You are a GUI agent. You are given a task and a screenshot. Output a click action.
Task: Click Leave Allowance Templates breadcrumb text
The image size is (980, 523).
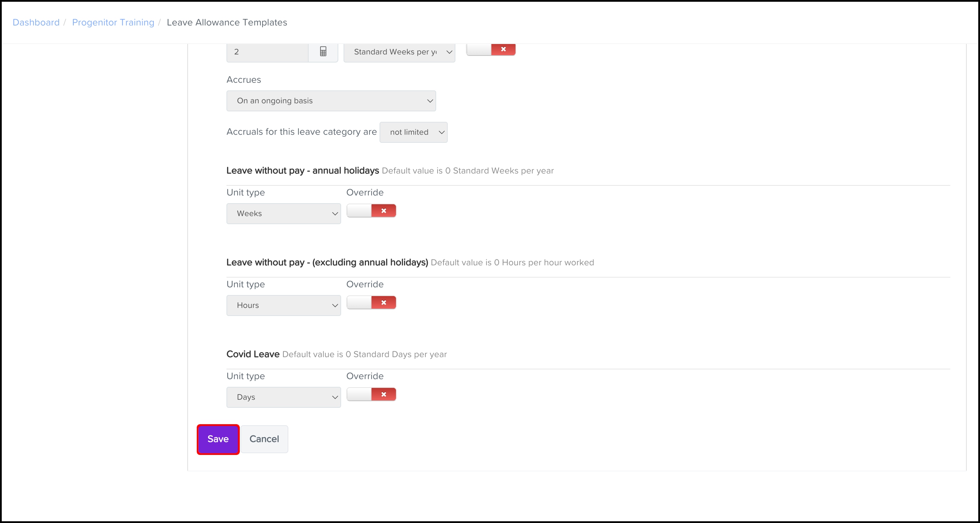(x=227, y=22)
